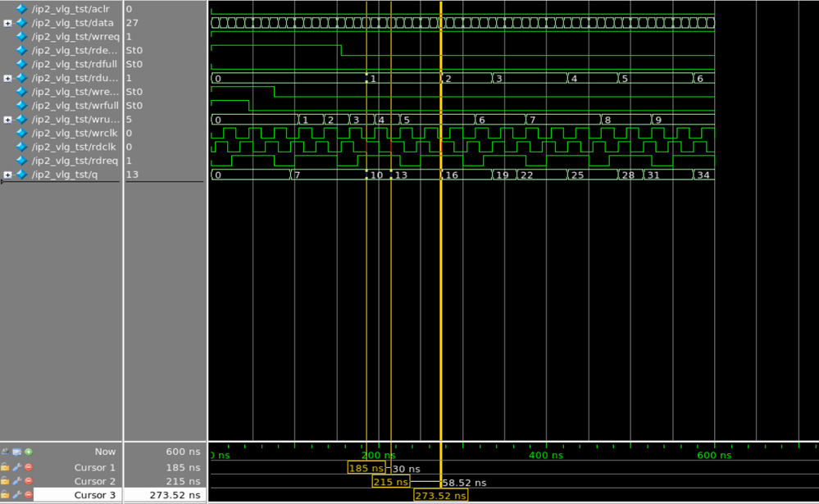Viewport: 819px width, 504px height.
Task: Click the rdreq signal diamond icon
Action: (21, 161)
